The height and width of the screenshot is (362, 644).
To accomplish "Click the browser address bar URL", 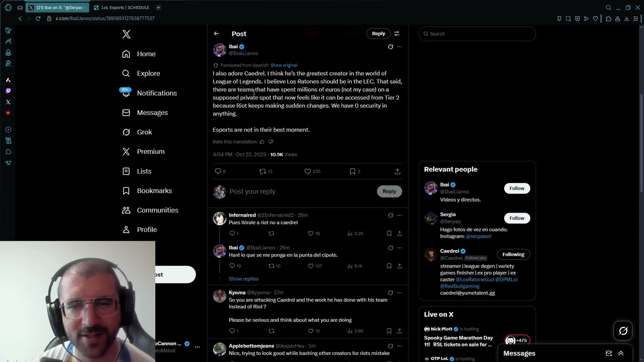I will tap(105, 19).
